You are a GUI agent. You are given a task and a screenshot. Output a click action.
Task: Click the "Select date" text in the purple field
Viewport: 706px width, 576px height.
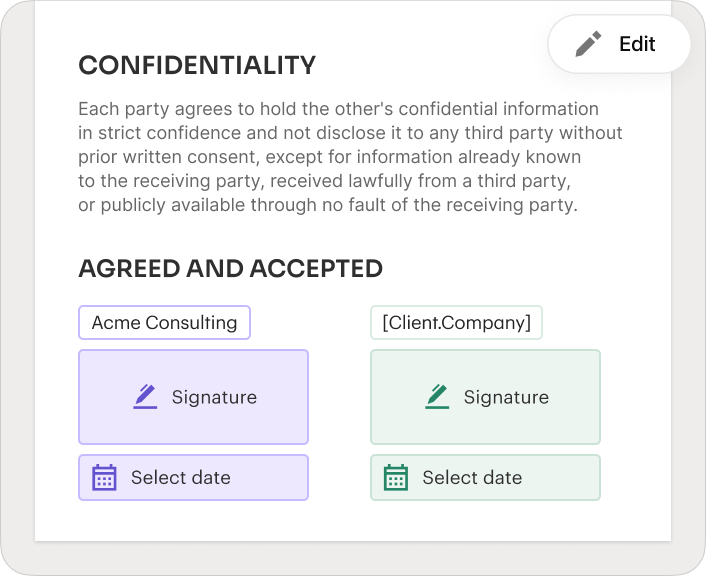[181, 477]
